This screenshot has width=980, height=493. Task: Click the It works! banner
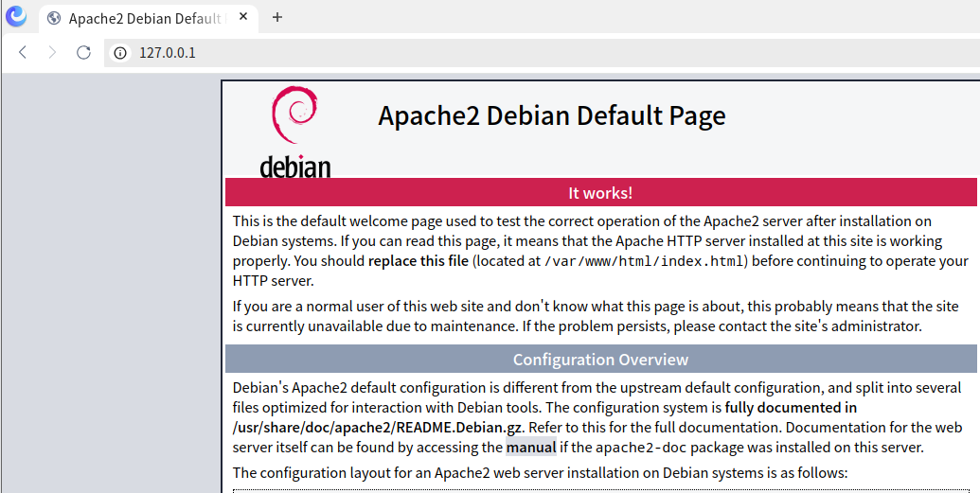[x=600, y=192]
